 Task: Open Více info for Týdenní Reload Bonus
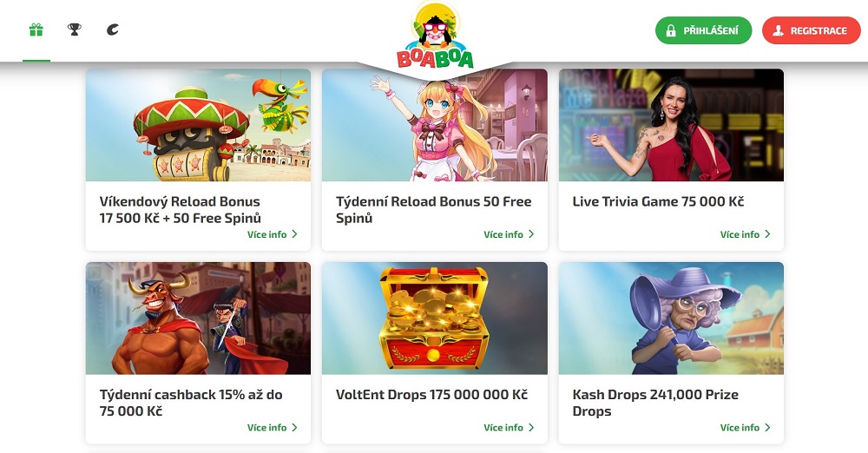pos(509,234)
